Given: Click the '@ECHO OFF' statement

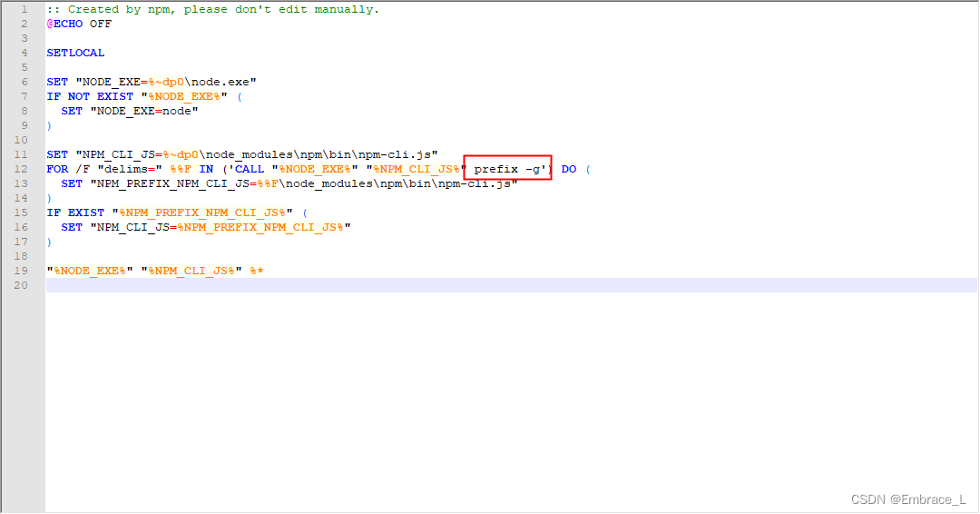Looking at the screenshot, I should point(79,24).
